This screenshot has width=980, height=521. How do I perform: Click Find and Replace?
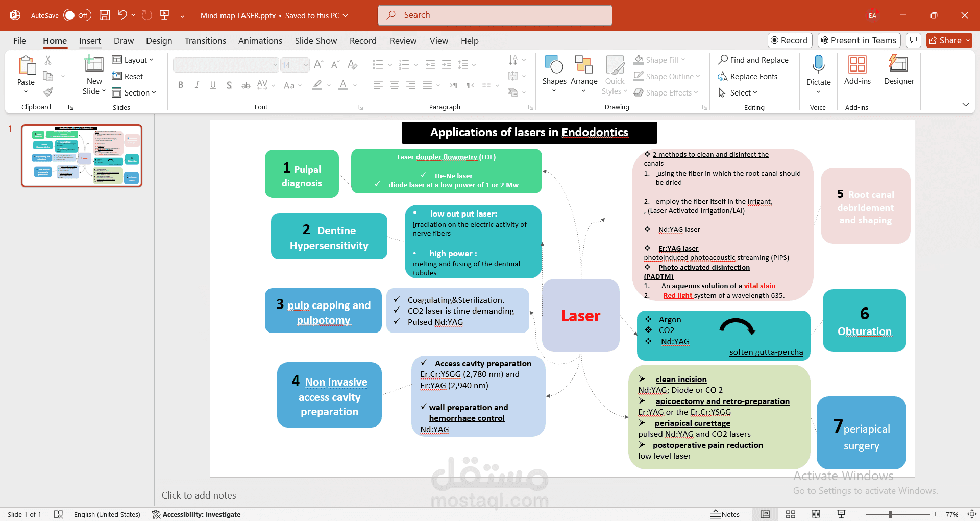(753, 60)
